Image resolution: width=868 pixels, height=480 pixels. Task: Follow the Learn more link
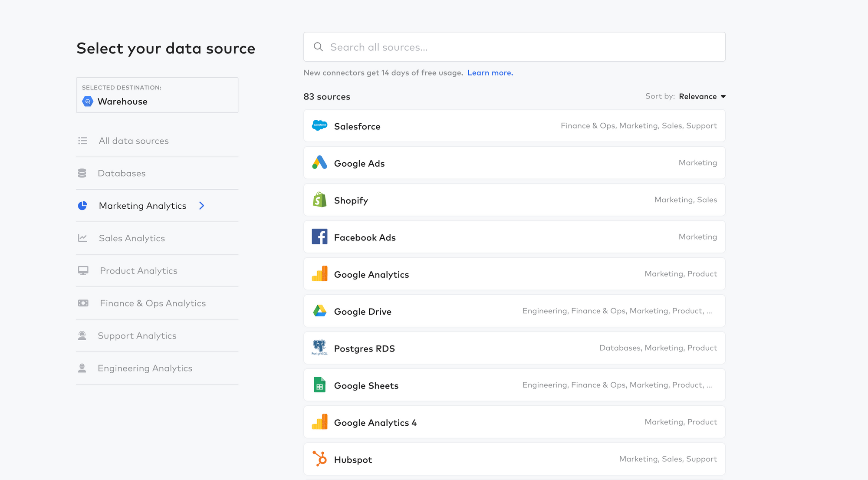[490, 73]
